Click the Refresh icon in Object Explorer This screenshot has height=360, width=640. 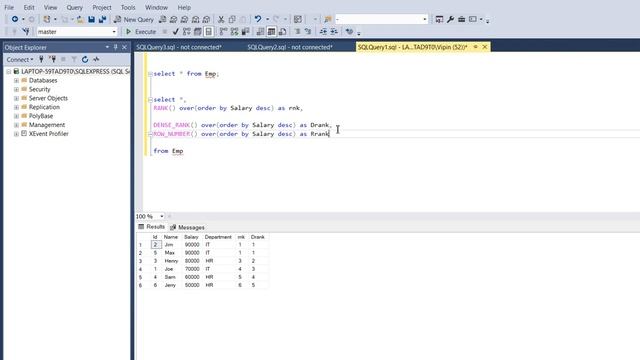pos(85,59)
